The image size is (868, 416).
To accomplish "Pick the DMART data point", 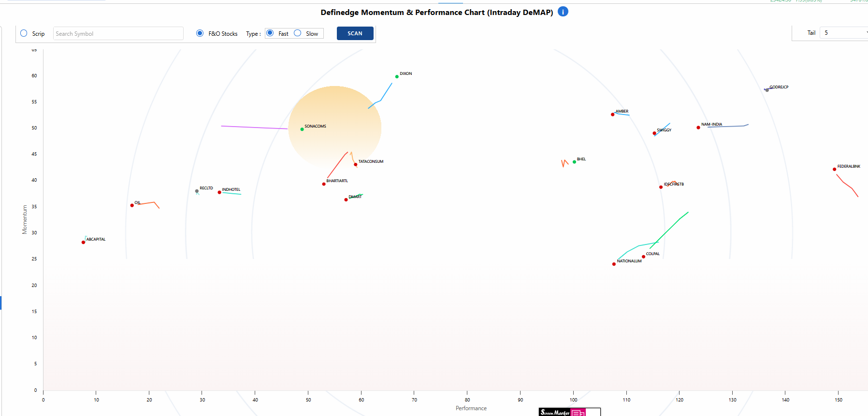I will (346, 200).
